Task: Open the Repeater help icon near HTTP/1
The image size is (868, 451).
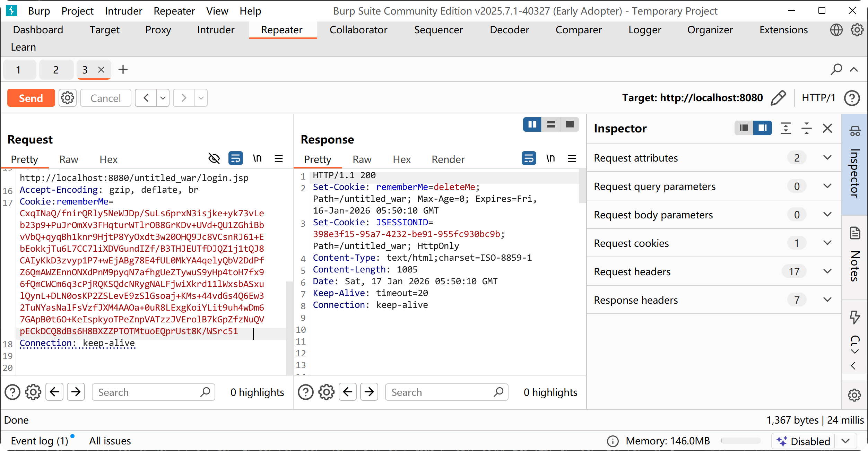Action: click(852, 98)
